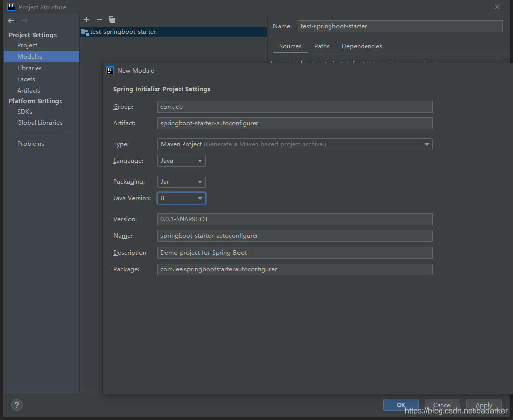This screenshot has width=513, height=420.
Task: Click the Cancel button
Action: (x=442, y=405)
